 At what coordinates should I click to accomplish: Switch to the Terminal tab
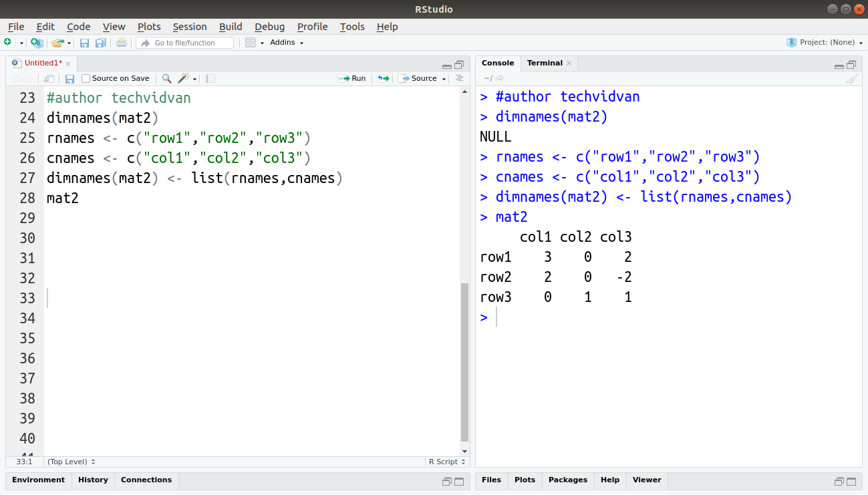pos(544,63)
